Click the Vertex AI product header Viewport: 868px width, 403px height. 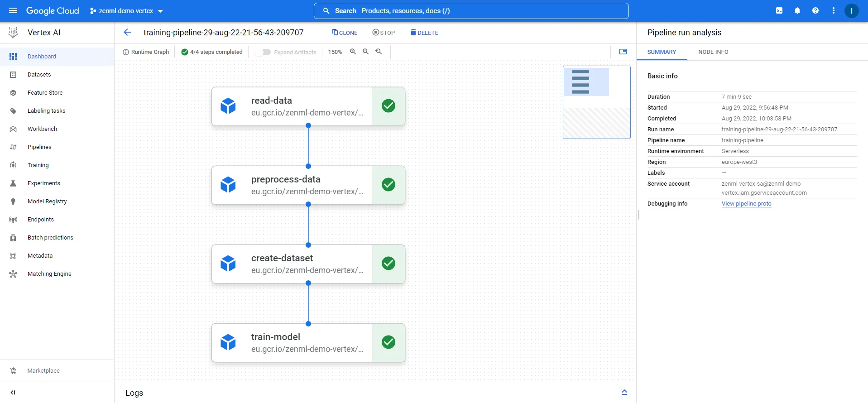coord(44,33)
